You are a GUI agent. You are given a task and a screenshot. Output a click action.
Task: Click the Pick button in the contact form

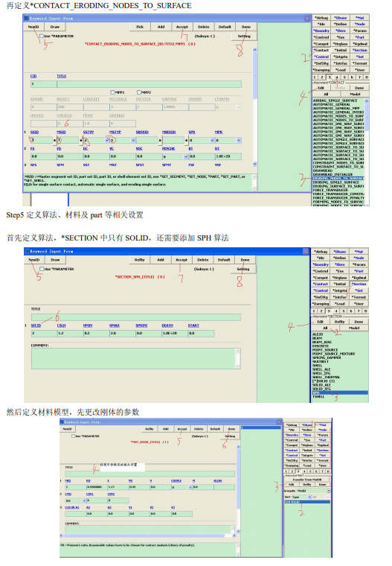(140, 27)
